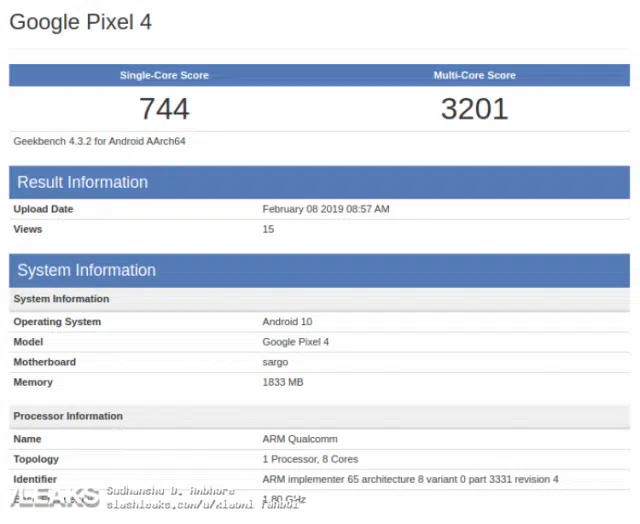Click the blue System Information section header
The image size is (640, 524).
click(319, 270)
